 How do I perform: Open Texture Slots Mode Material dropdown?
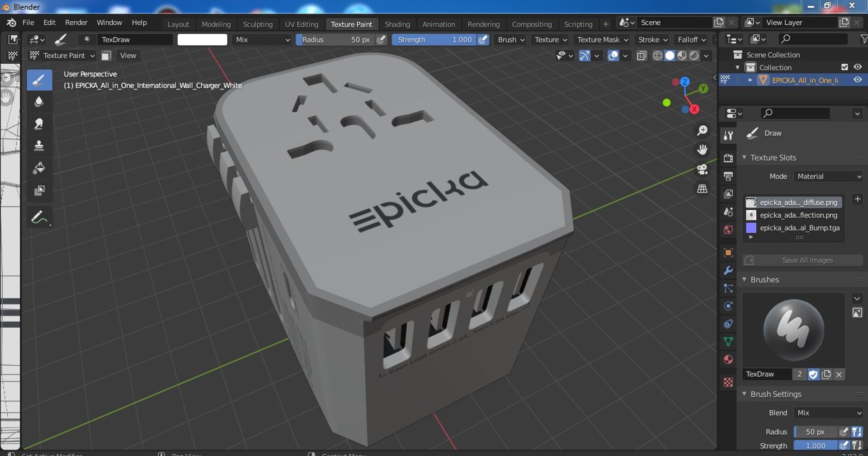coord(828,176)
